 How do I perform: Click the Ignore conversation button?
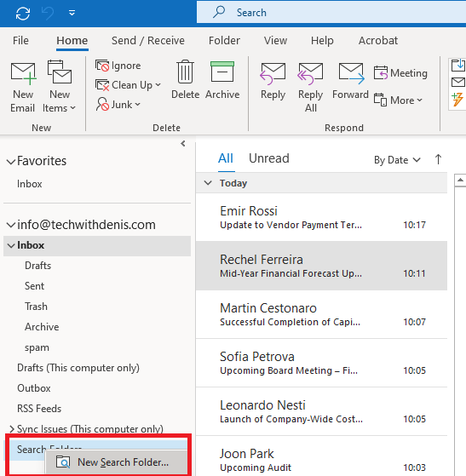(x=118, y=66)
